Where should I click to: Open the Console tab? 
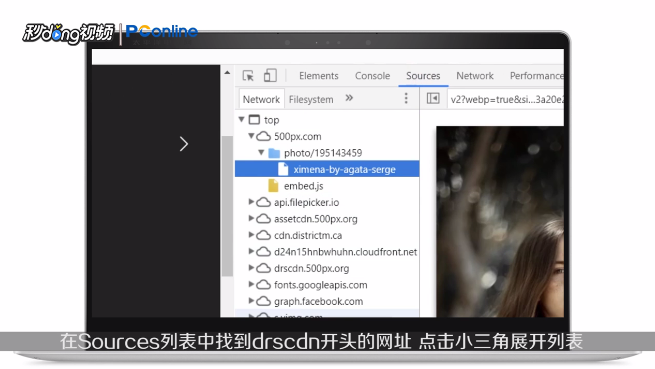372,76
